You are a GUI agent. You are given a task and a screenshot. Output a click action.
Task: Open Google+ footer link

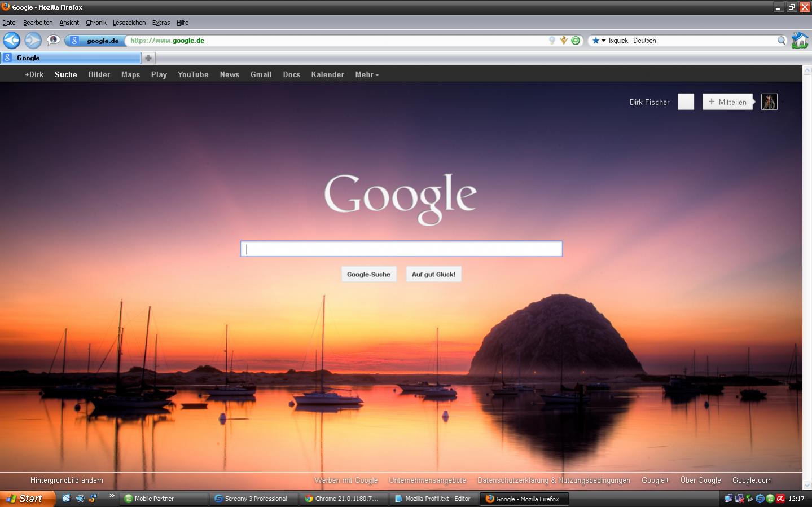coord(656,480)
